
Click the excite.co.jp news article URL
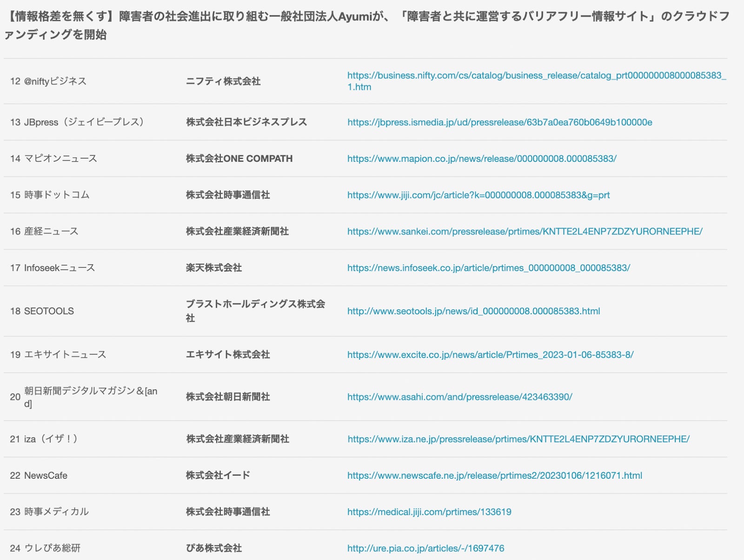click(490, 355)
